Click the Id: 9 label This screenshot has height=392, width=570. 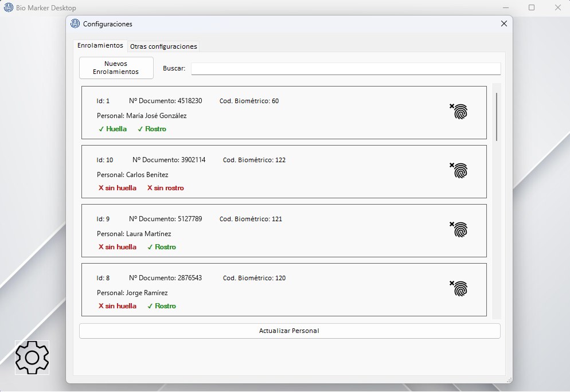point(103,219)
